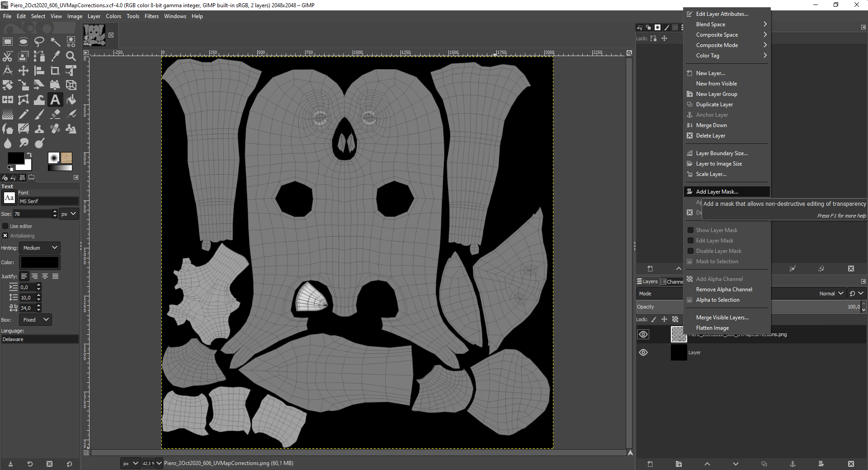Choose the Bucket Fill tool

[71, 100]
